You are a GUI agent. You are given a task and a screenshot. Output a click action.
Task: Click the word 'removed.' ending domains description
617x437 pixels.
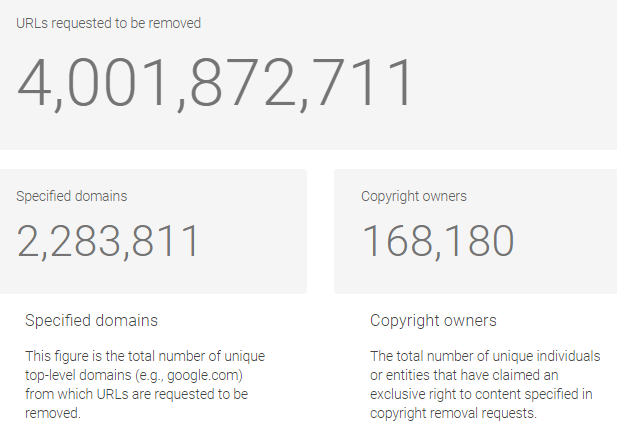click(53, 413)
